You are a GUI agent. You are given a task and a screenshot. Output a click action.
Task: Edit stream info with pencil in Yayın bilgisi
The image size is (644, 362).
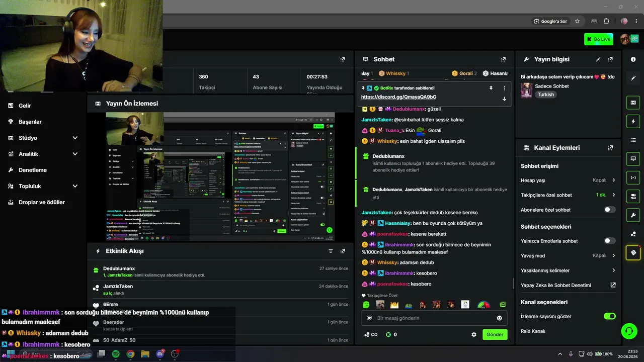(598, 59)
